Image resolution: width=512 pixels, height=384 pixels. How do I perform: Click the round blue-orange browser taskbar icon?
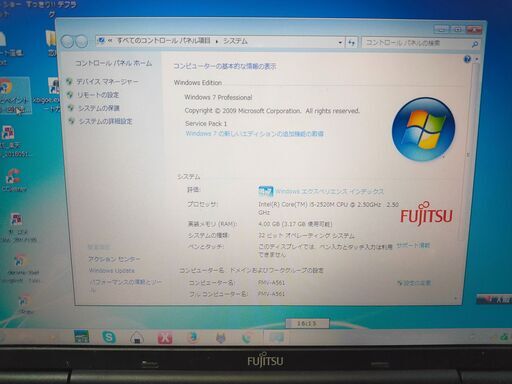193,338
